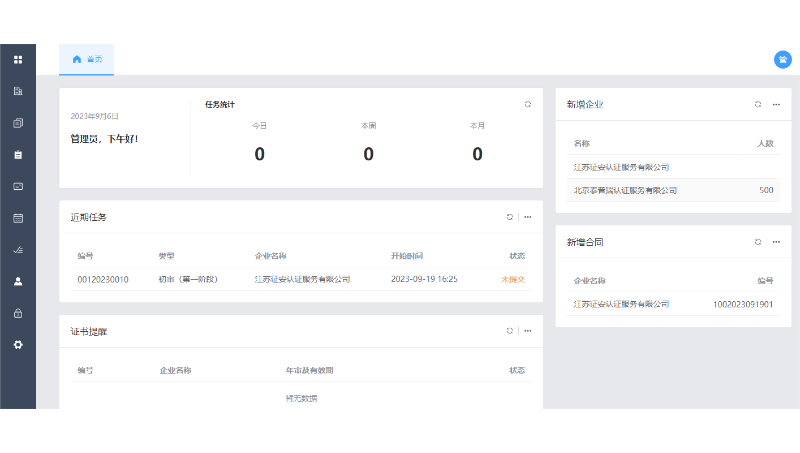This screenshot has height=453, width=800.
Task: Open the documents copy icon in sidebar
Action: pos(18,123)
